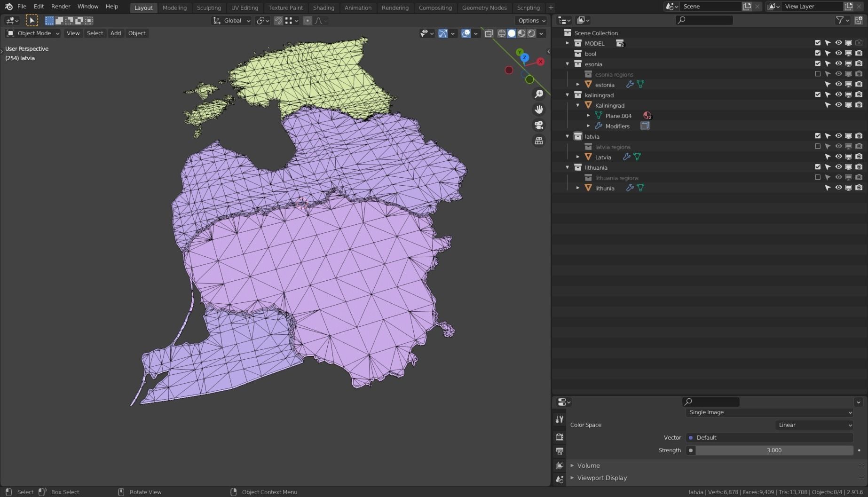Open the Options dropdown in viewport

[532, 21]
